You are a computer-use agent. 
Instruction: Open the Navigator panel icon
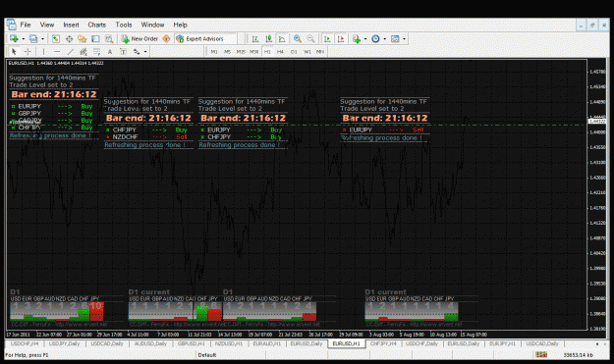82,38
